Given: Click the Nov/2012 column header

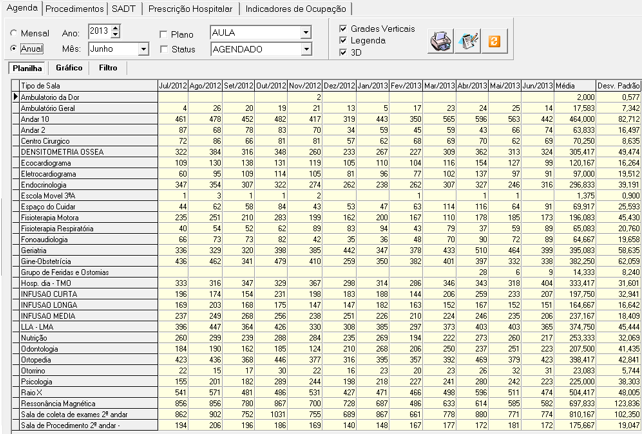Looking at the screenshot, I should (305, 86).
